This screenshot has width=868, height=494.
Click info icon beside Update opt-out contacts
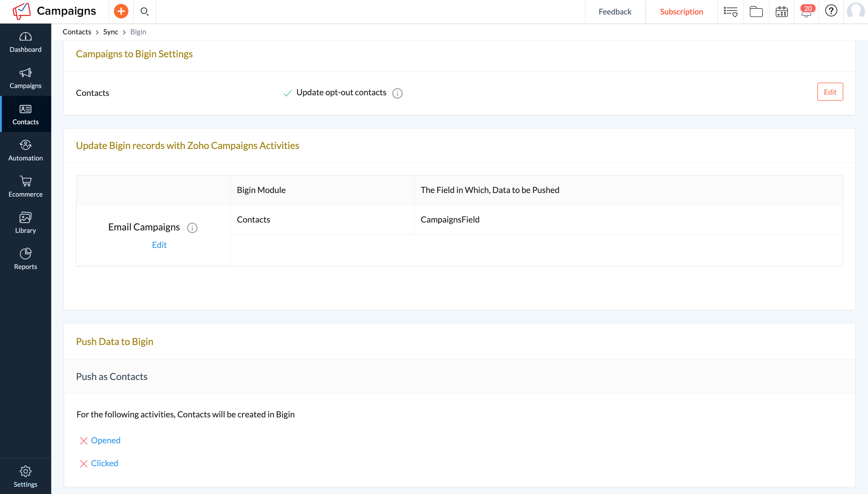point(397,93)
